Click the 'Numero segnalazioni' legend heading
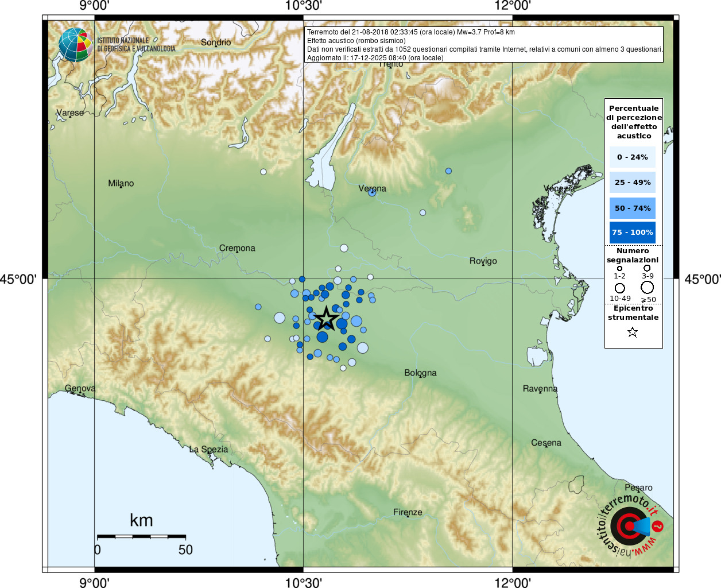Image resolution: width=721 pixels, height=588 pixels. point(633,256)
